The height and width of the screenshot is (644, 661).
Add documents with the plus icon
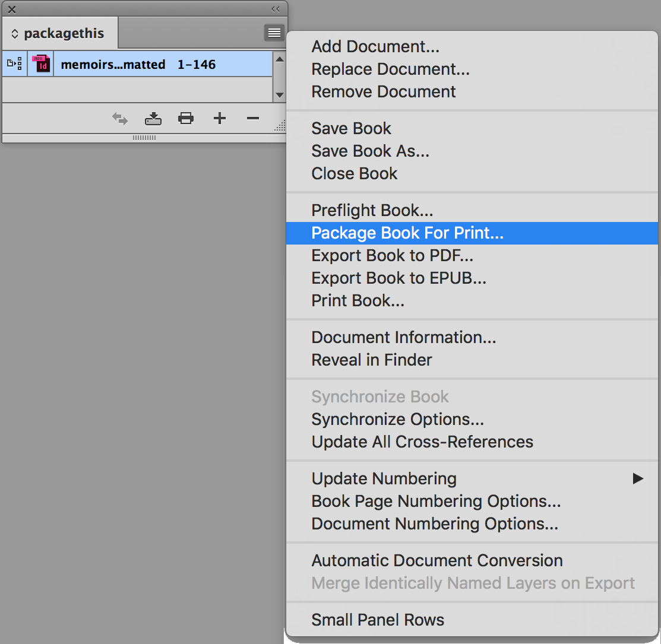coord(219,118)
